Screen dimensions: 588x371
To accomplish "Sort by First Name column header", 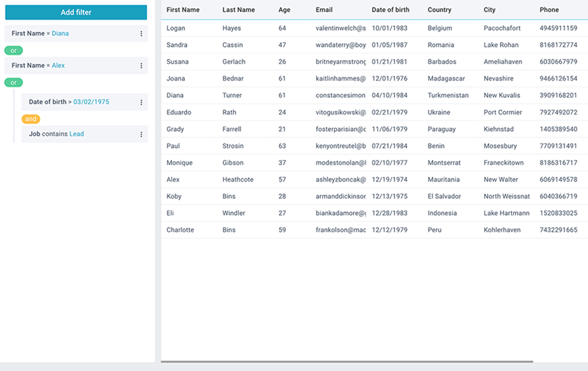I will [x=183, y=10].
